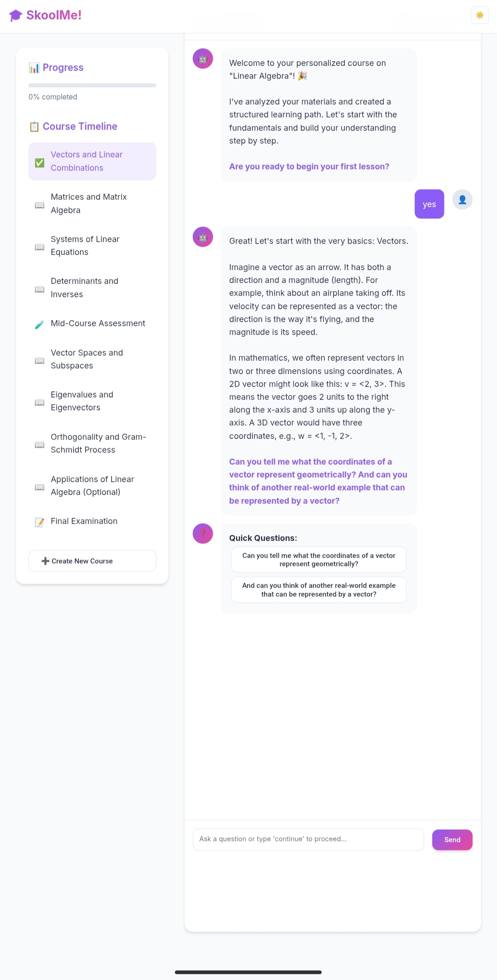Choose quick question about coordinates representing geometrically
This screenshot has width=497, height=980.
coord(318,560)
